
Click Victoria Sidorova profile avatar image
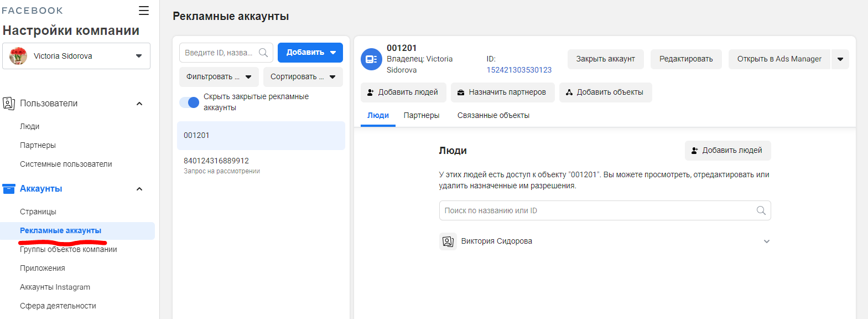pos(18,56)
